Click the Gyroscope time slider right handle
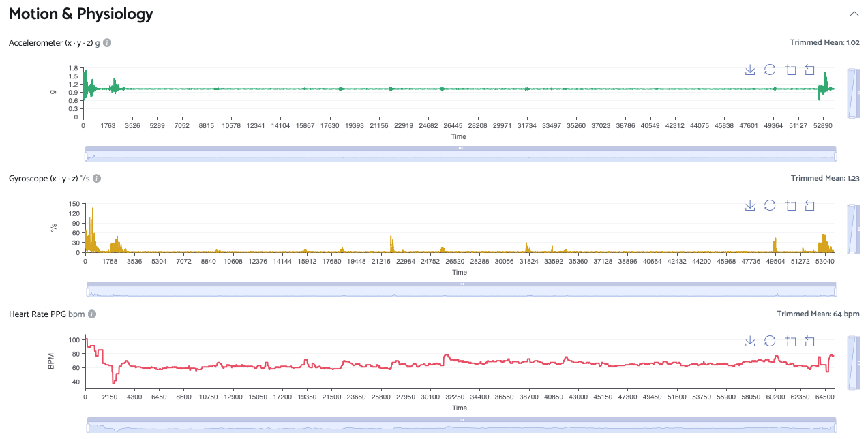This screenshot has height=439, width=868. point(835,292)
